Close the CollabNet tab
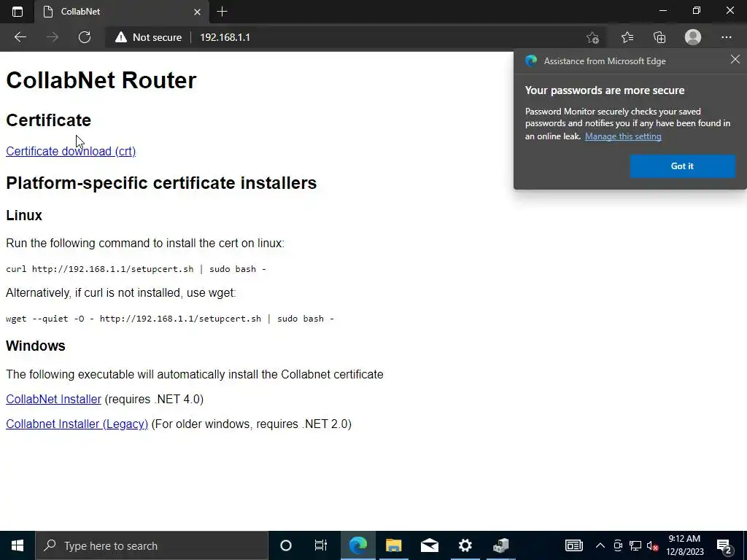The height and width of the screenshot is (560, 747). pos(197,12)
